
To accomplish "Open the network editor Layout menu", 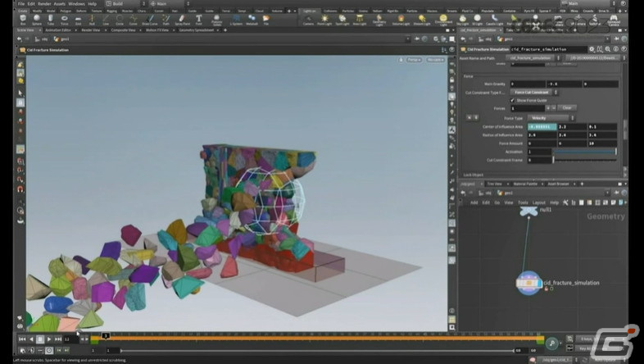I will [539, 202].
